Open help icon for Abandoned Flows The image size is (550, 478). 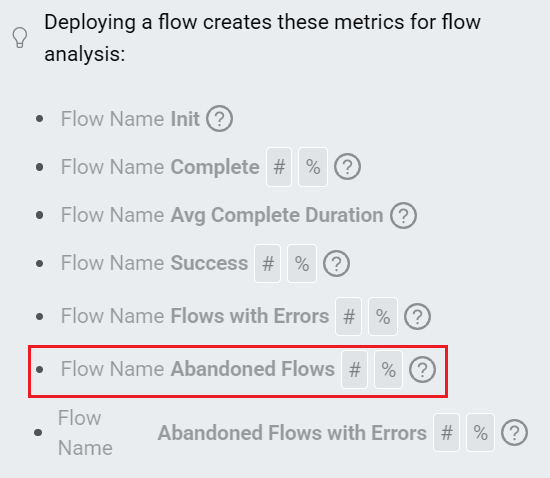[423, 369]
